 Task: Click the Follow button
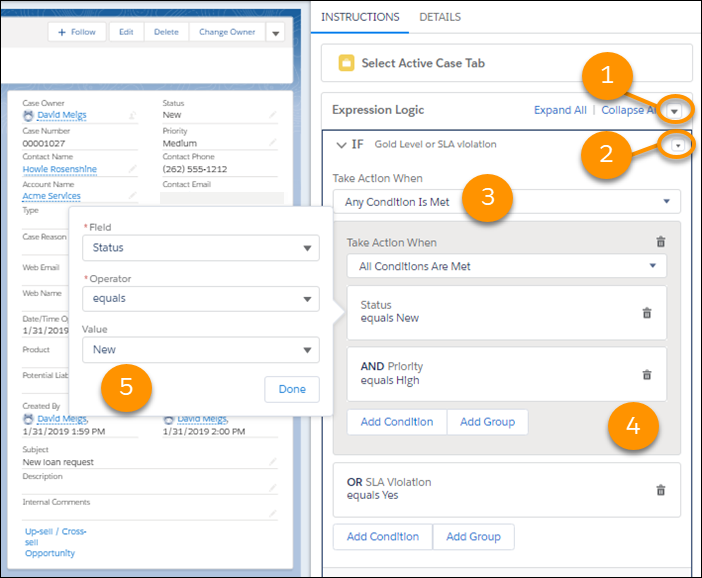[77, 32]
